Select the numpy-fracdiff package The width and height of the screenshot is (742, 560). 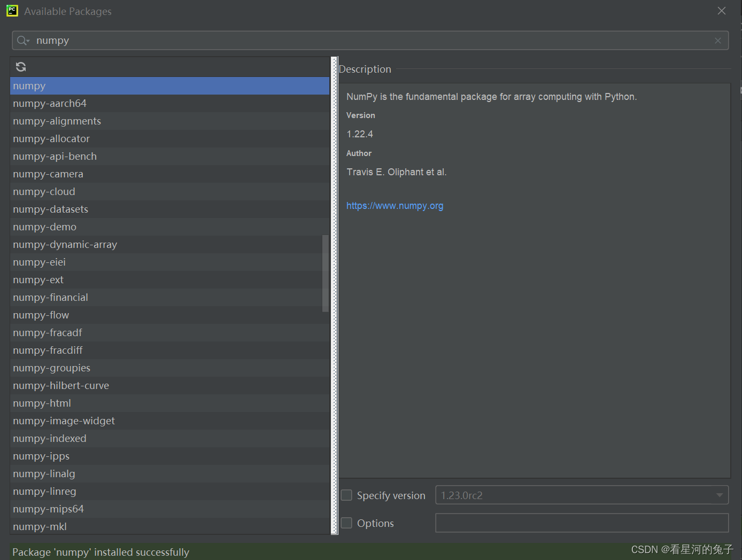[x=170, y=351]
